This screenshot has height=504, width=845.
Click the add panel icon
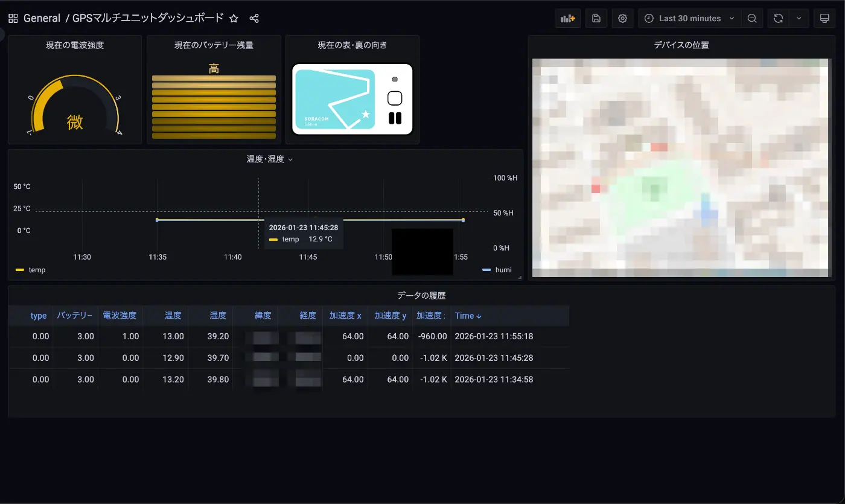tap(567, 18)
